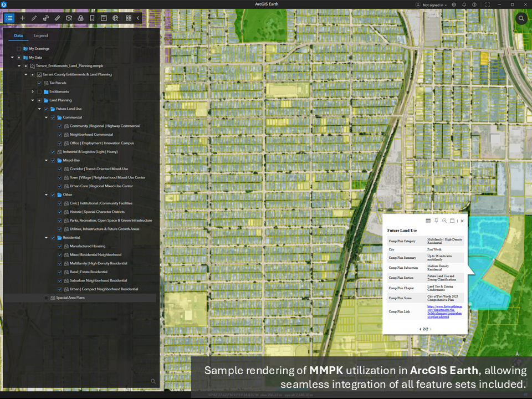Collapse the Future Land Use folder arrow
The image size is (532, 399).
pyautogui.click(x=39, y=109)
